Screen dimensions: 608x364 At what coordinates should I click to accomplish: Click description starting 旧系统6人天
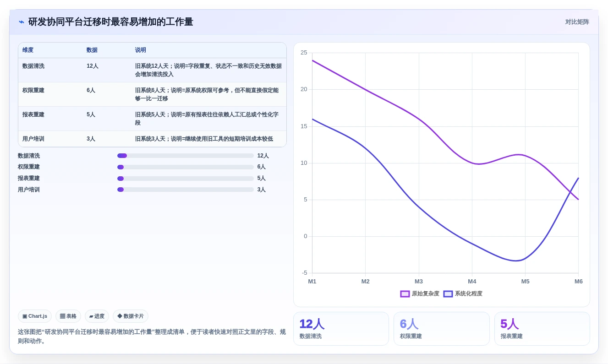tap(207, 94)
